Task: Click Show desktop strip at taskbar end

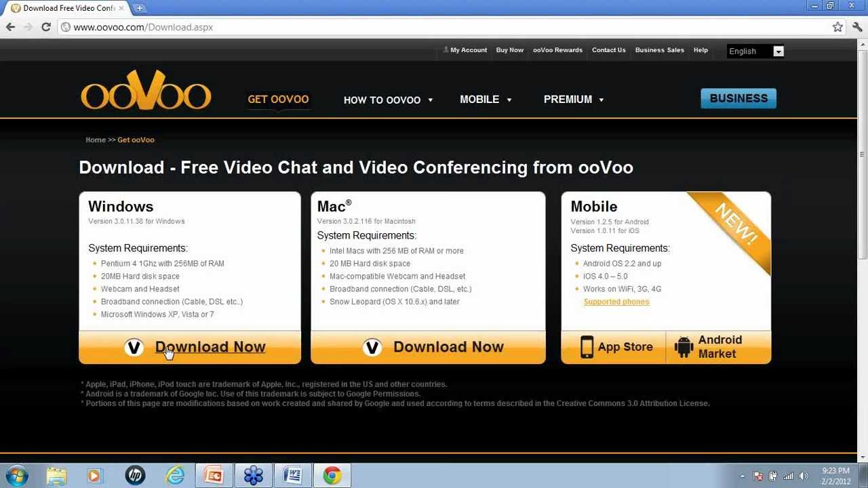Action: [863, 476]
